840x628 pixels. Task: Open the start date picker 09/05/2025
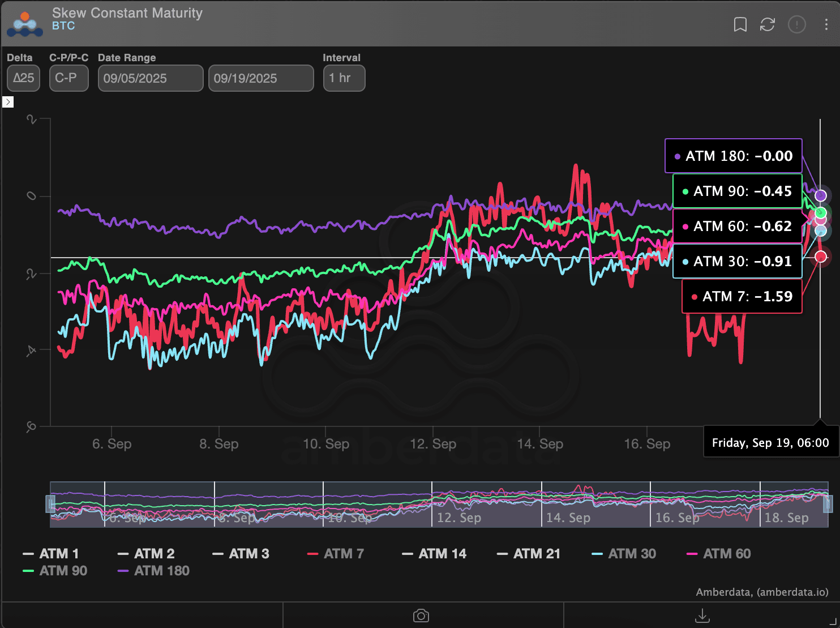[x=150, y=78]
